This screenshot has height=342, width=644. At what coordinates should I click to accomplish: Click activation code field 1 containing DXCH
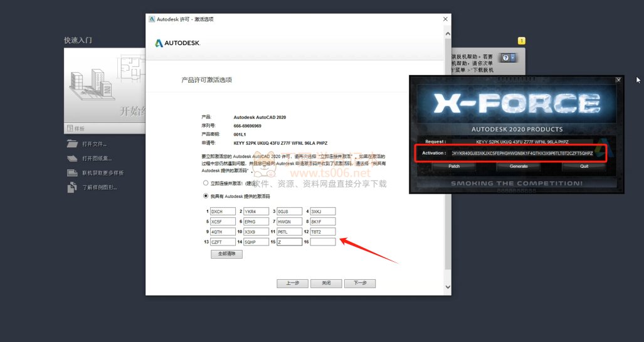(x=223, y=212)
